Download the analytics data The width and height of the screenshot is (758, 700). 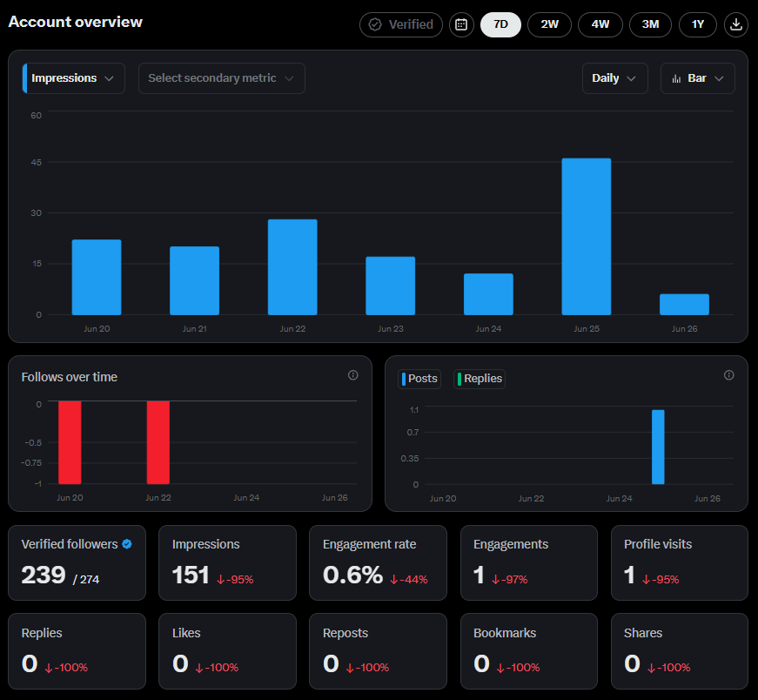(735, 24)
